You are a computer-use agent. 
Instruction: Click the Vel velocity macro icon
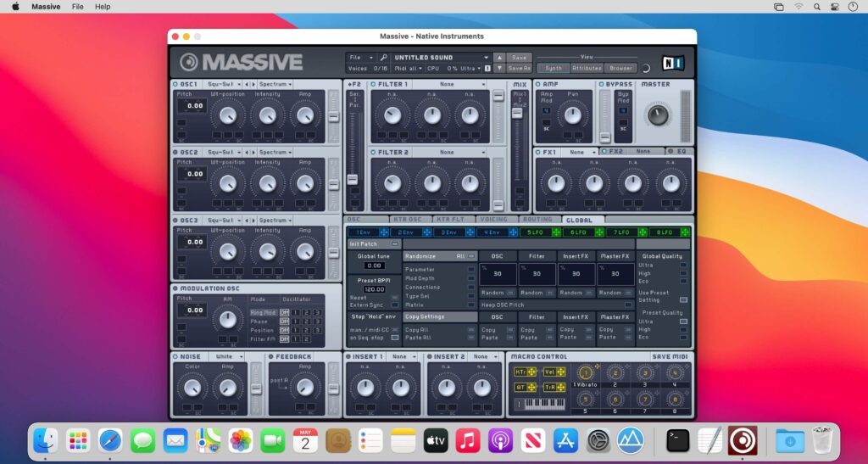(x=554, y=372)
